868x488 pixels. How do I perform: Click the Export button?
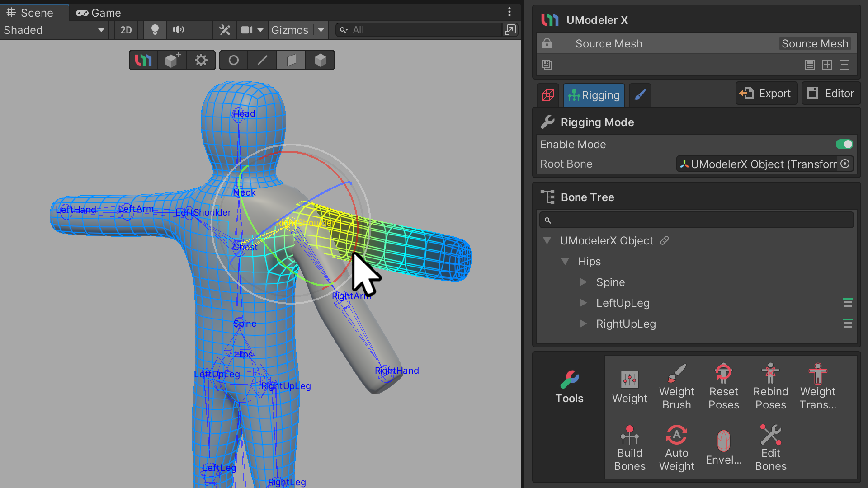[x=766, y=94]
